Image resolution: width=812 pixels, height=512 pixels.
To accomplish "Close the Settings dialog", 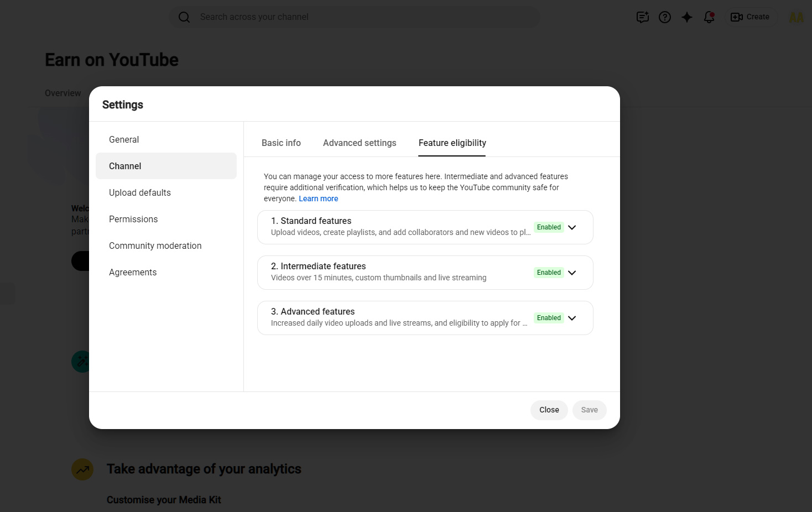I will pos(549,410).
